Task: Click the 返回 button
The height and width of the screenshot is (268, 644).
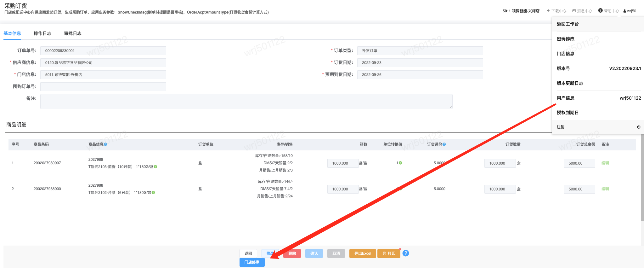Action: pos(248,253)
